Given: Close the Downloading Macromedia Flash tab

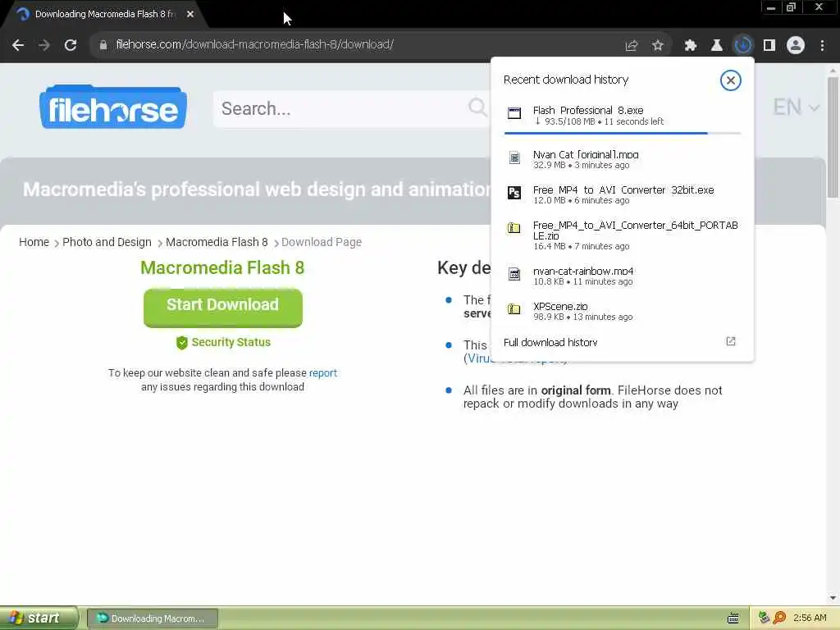Looking at the screenshot, I should pos(190,15).
